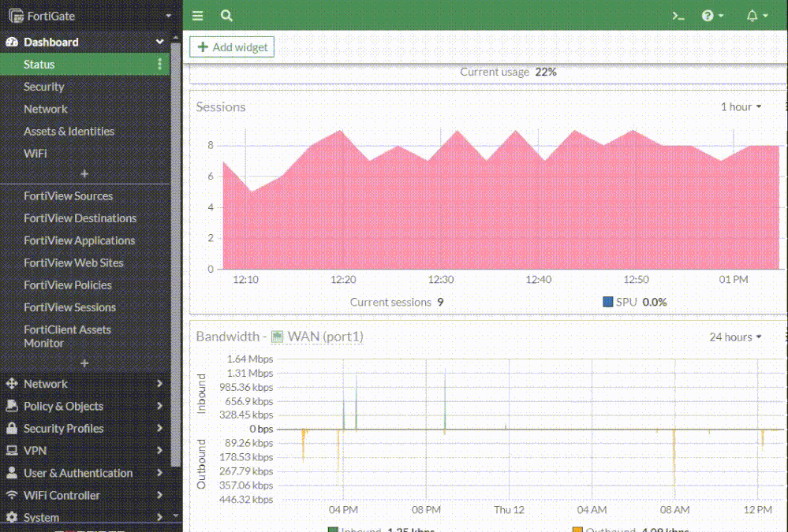Viewport: 788px width, 532px height.
Task: Expand WiFi Controller chevron
Action: pos(160,495)
